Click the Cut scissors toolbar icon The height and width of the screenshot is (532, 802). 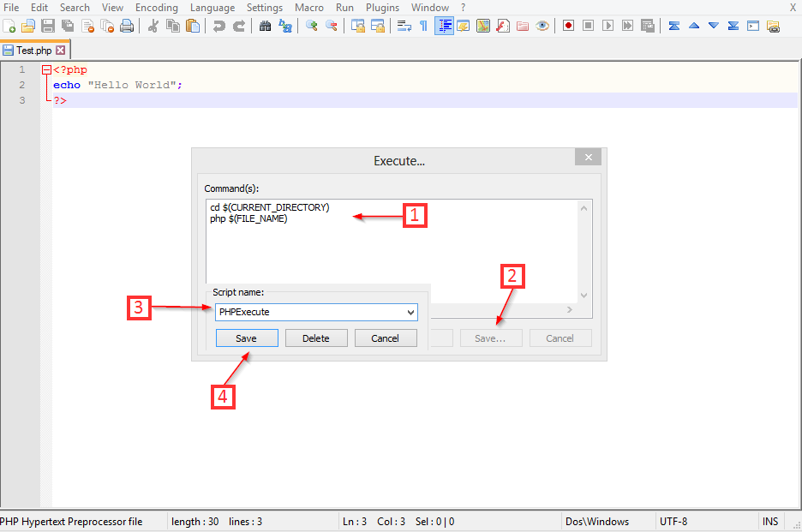click(153, 26)
